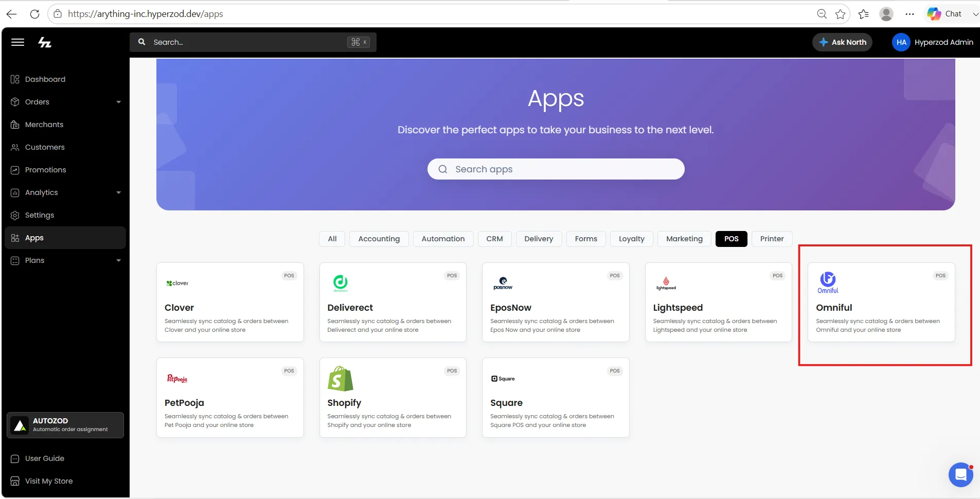Open the AUTOZOD automatic order assignment
This screenshot has height=499, width=980.
pos(65,425)
